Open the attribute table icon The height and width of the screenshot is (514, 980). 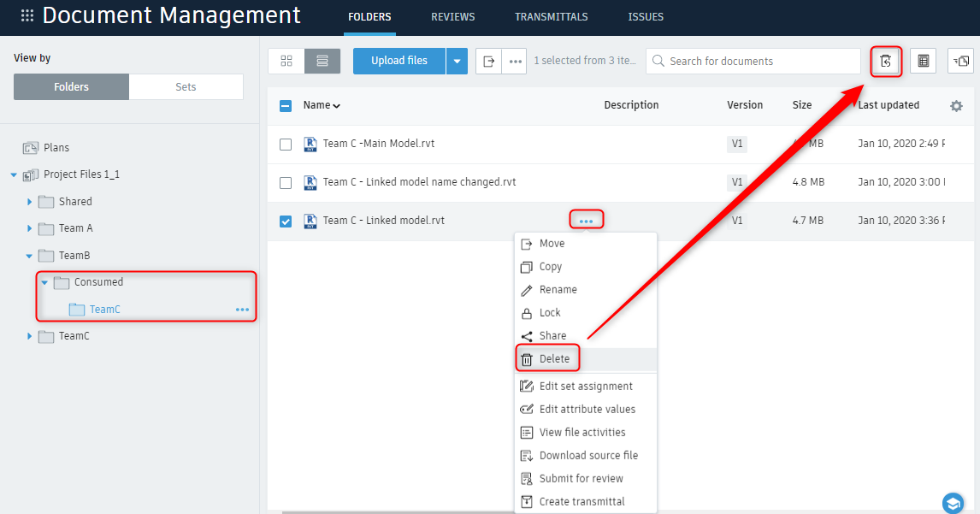click(x=924, y=61)
